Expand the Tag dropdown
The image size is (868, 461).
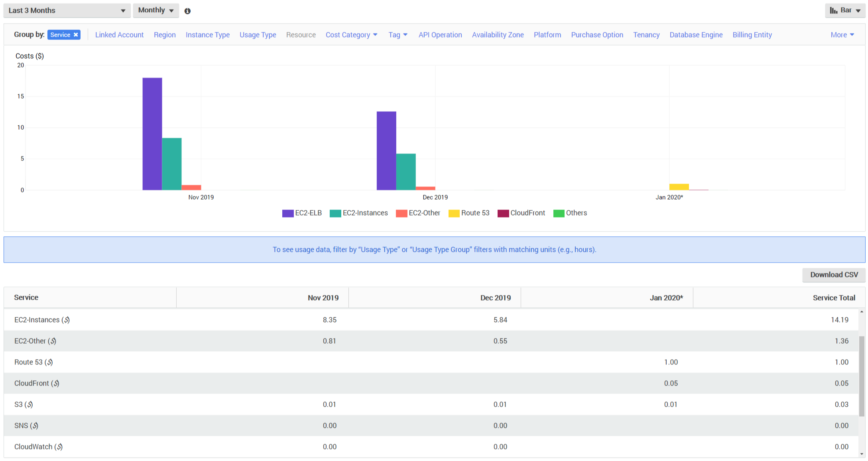click(398, 35)
